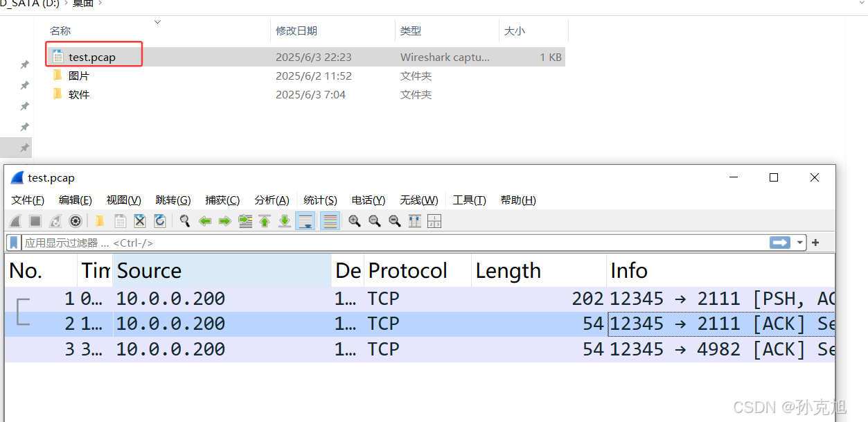868x422 pixels.
Task: Apply display filter arrow button
Action: 780,243
